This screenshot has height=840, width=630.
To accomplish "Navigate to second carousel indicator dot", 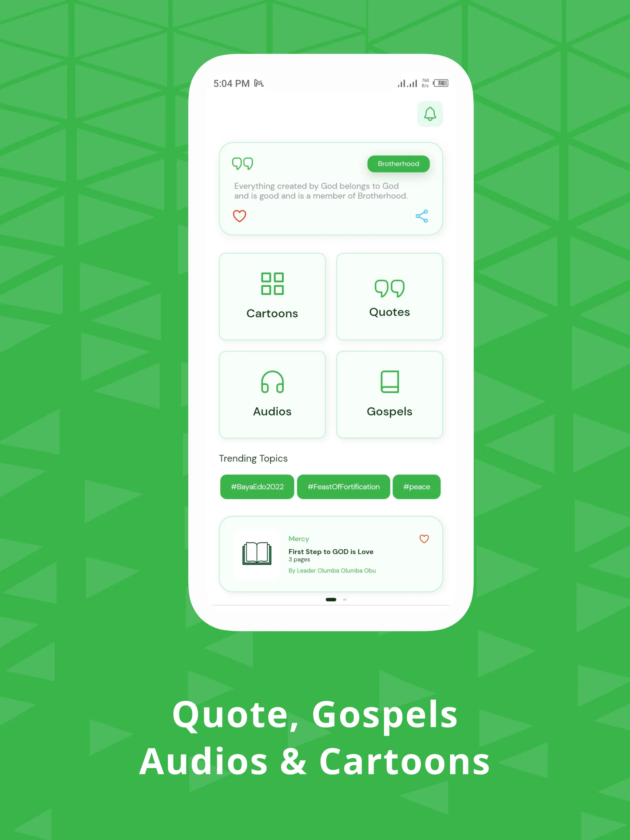I will (x=345, y=599).
